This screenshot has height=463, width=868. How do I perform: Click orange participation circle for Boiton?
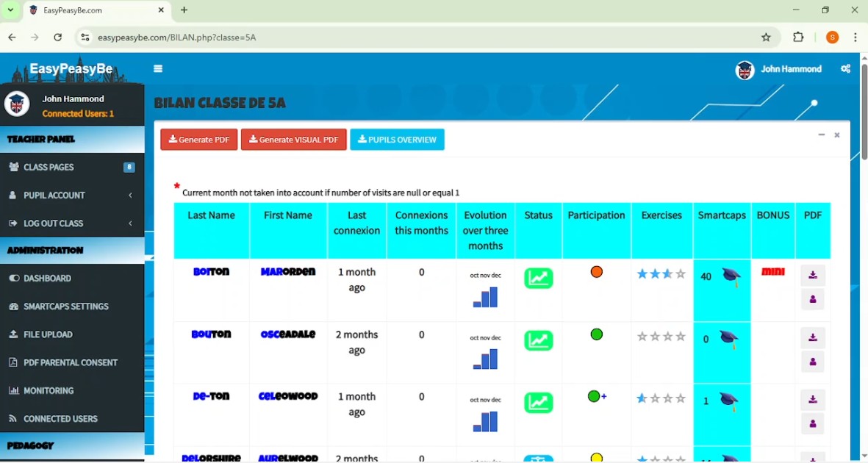click(x=597, y=273)
